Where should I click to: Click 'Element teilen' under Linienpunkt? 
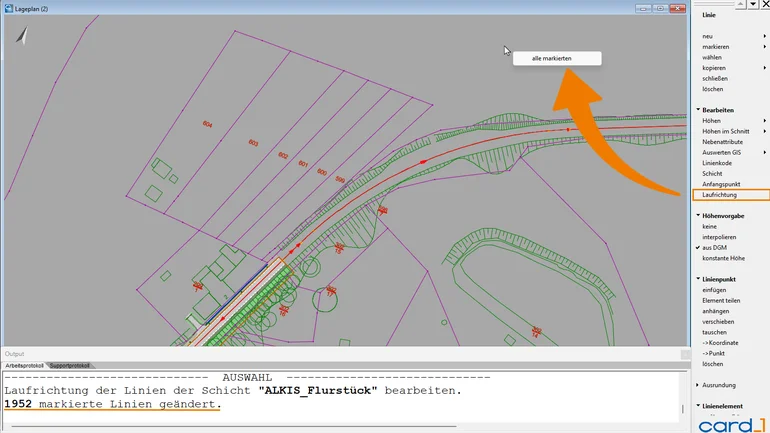pyautogui.click(x=721, y=300)
